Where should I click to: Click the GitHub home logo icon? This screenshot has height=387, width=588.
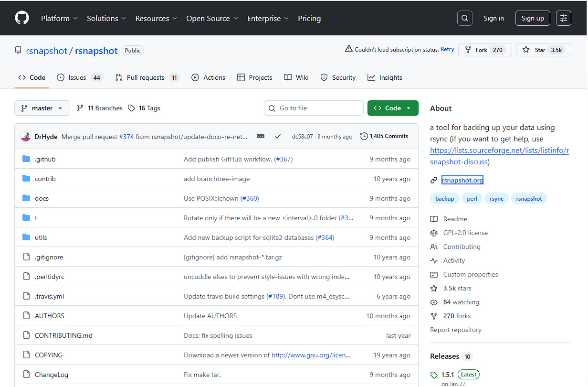pos(22,18)
